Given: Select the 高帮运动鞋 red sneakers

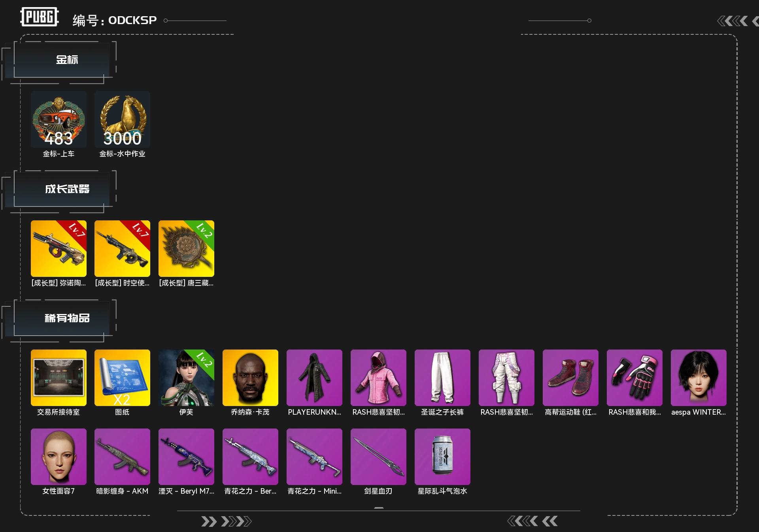Looking at the screenshot, I should click(570, 378).
